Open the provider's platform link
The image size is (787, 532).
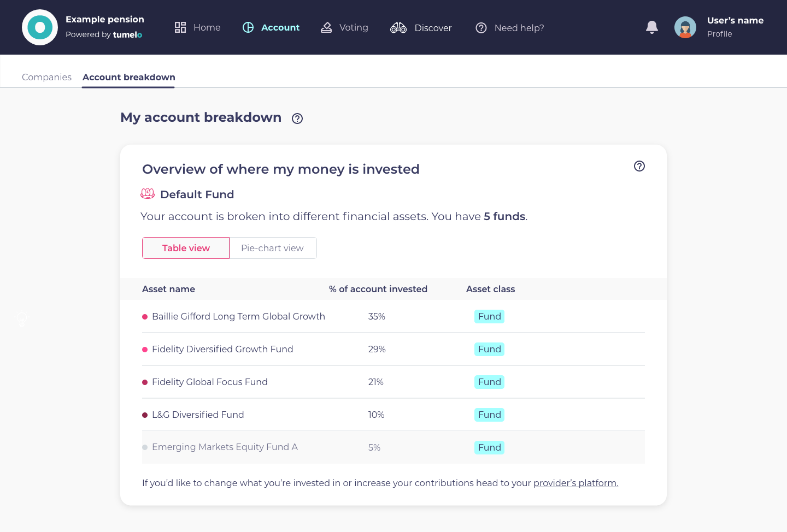coord(575,483)
